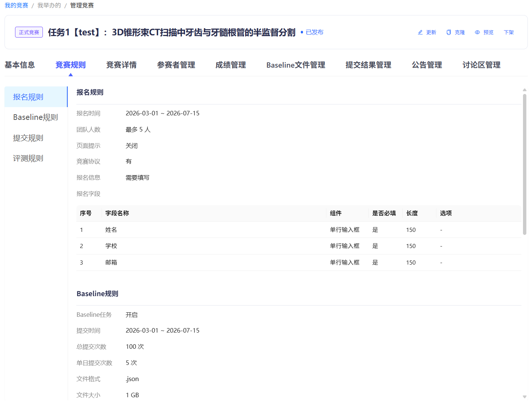The height and width of the screenshot is (404, 532).
Task: Click the pencil icon next to 更新
Action: [420, 32]
